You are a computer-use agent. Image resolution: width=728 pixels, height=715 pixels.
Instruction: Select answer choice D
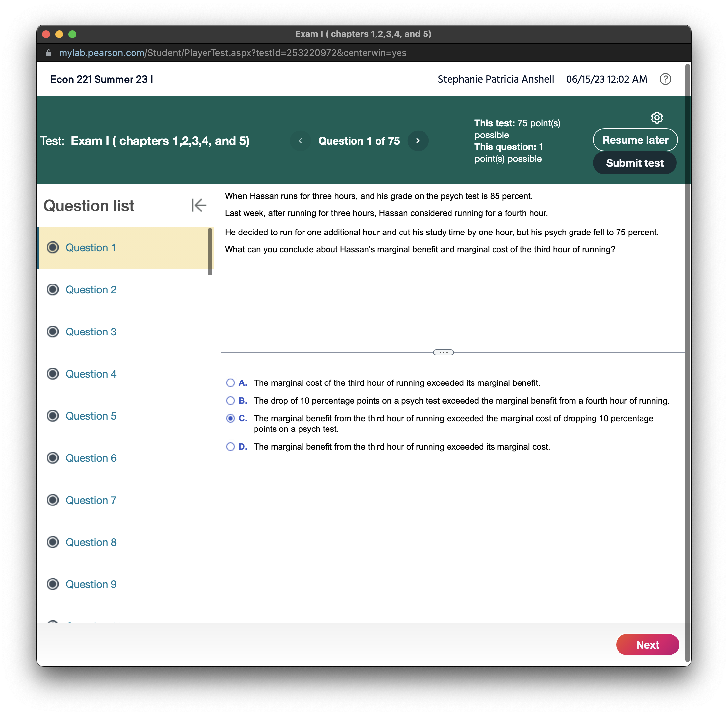click(230, 447)
